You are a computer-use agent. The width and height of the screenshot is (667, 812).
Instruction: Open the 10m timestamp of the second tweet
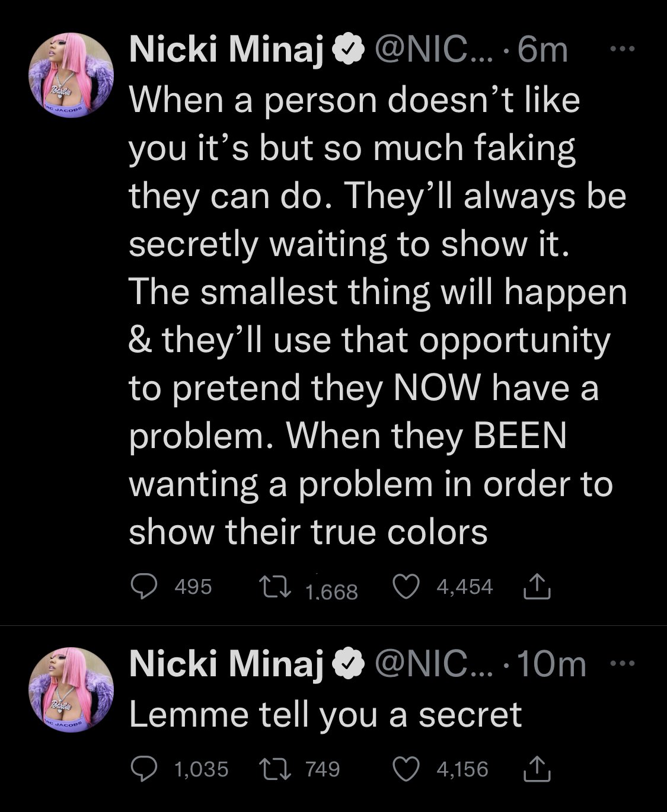pyautogui.click(x=551, y=664)
